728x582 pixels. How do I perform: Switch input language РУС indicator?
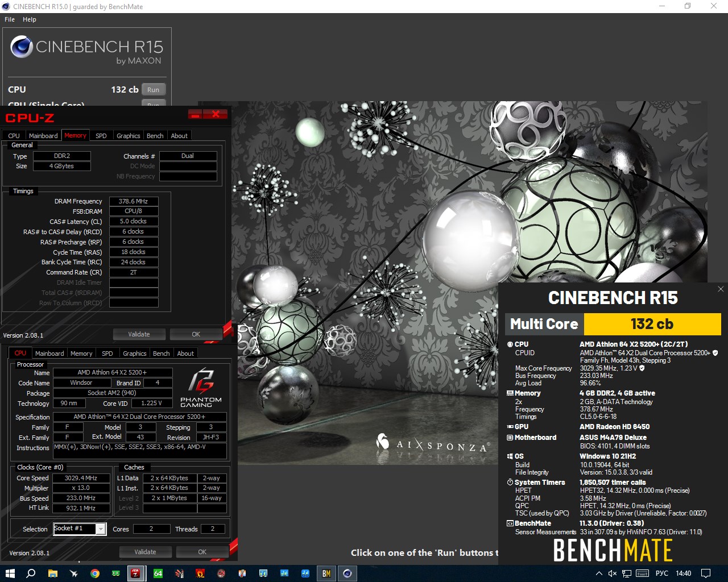point(662,573)
